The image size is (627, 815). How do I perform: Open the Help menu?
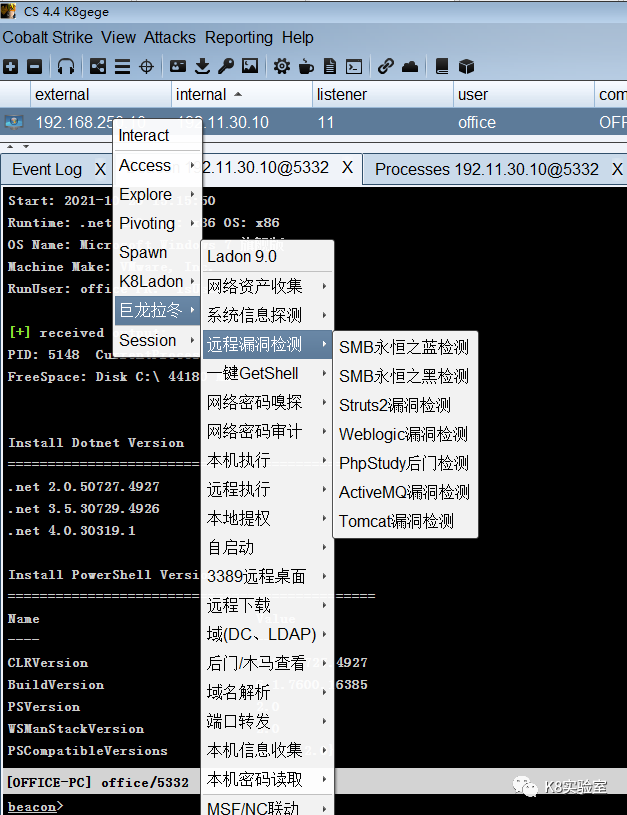[298, 37]
